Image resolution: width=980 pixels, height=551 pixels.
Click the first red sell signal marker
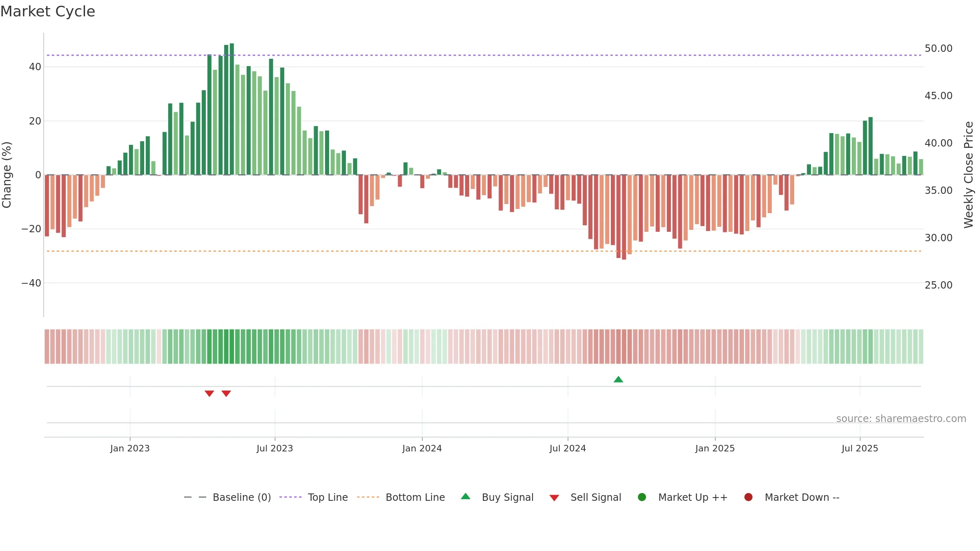click(209, 393)
